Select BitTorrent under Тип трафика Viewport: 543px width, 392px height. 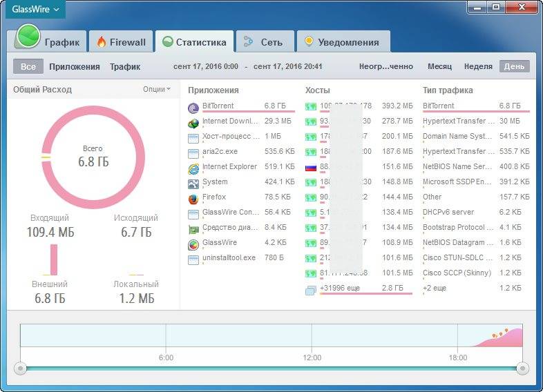(x=476, y=106)
